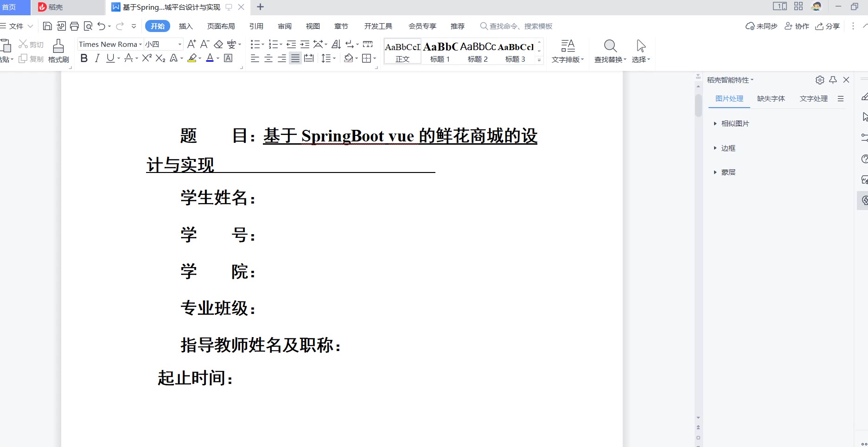Open Print Preview icon

tap(88, 26)
